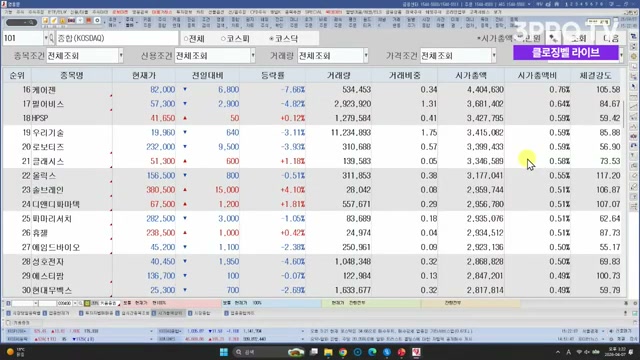Screen dimensions: 640x360
Task: Select the 올릭스 stock row
Action: click(313, 176)
